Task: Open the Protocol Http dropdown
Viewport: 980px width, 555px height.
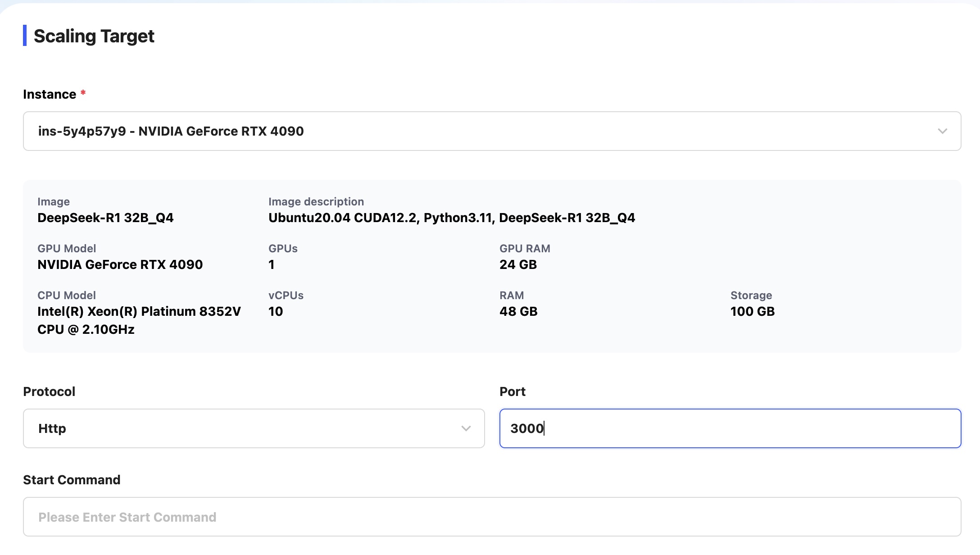Action: pyautogui.click(x=253, y=428)
